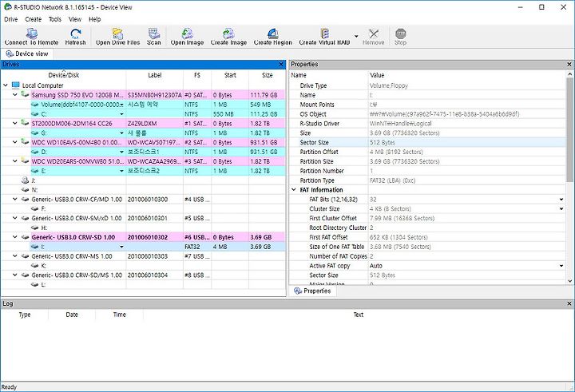Select the E: partition row
575x392 pixels.
click(x=157, y=171)
